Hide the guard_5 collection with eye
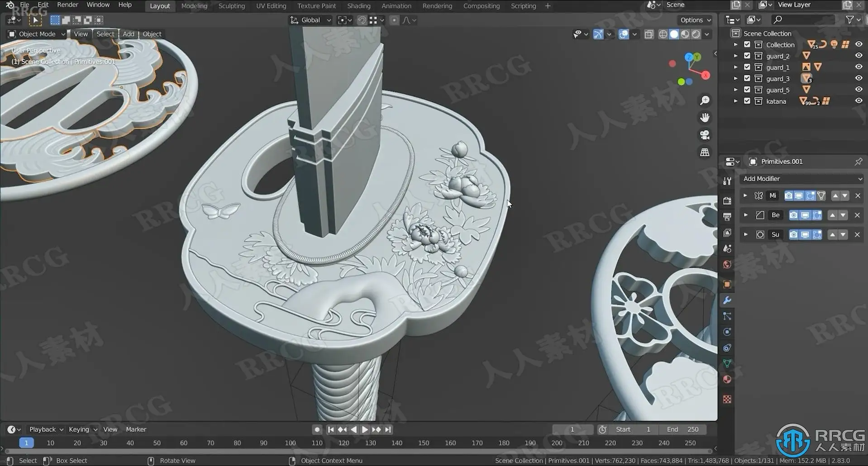868x466 pixels. click(x=858, y=90)
